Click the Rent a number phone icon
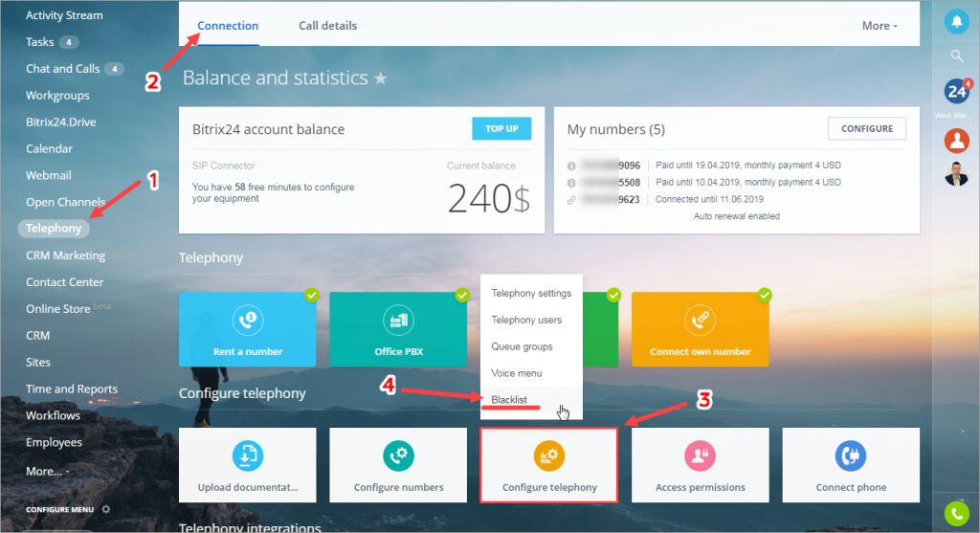Viewport: 980px width, 533px height. [248, 320]
